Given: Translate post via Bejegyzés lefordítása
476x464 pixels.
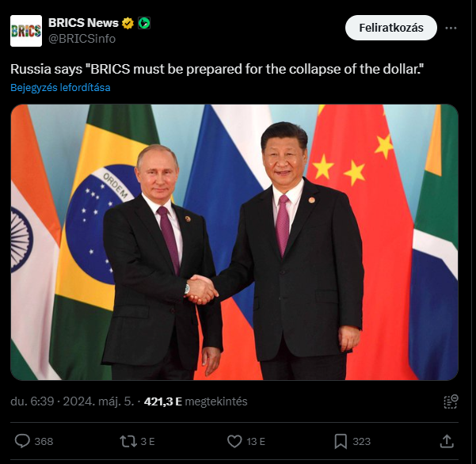Looking at the screenshot, I should (60, 87).
